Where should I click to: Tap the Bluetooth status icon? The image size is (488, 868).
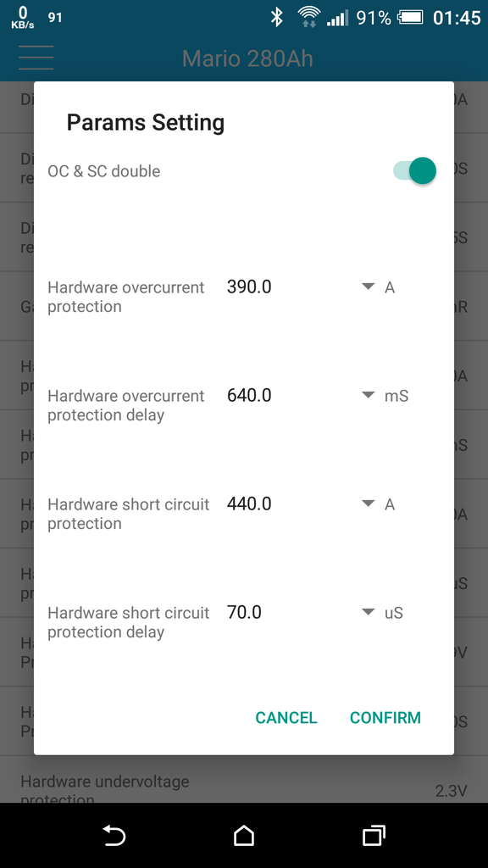coord(277,17)
